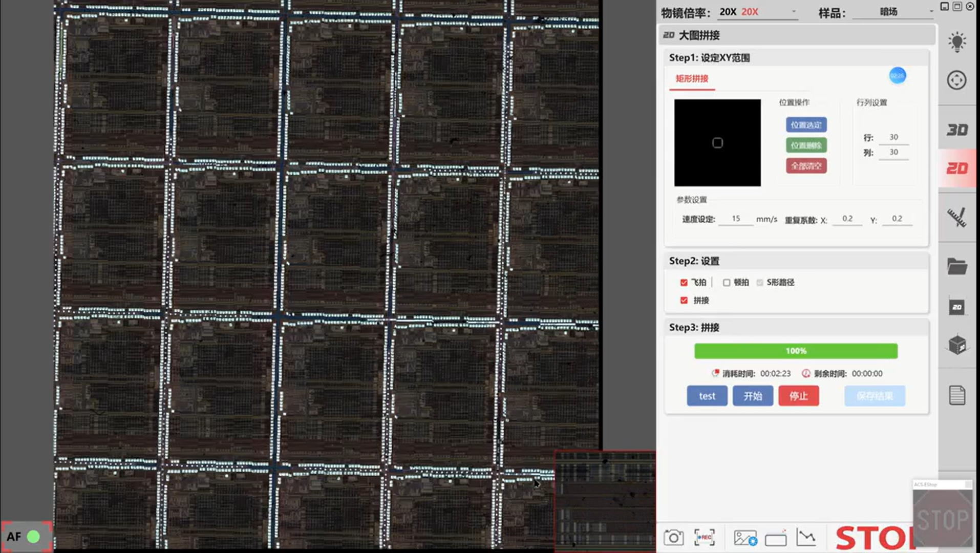Open the 样品 暗场 dropdown

pos(893,12)
